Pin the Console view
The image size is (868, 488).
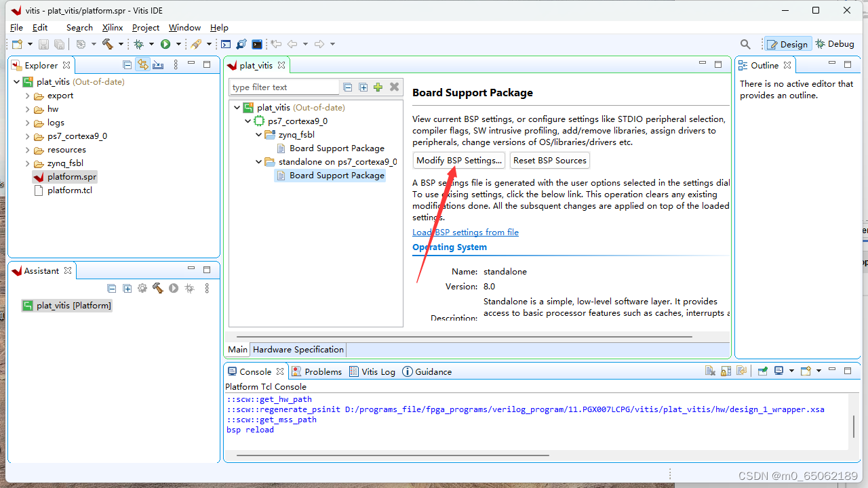click(762, 371)
